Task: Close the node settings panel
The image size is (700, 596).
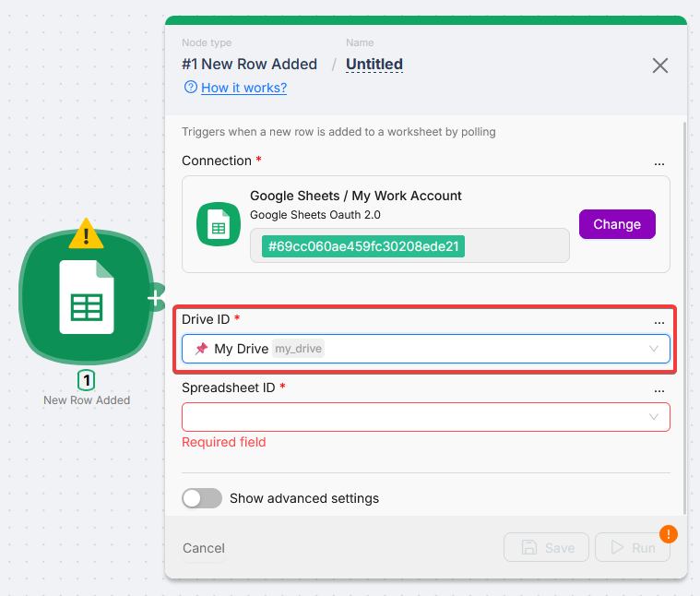Action: (660, 65)
